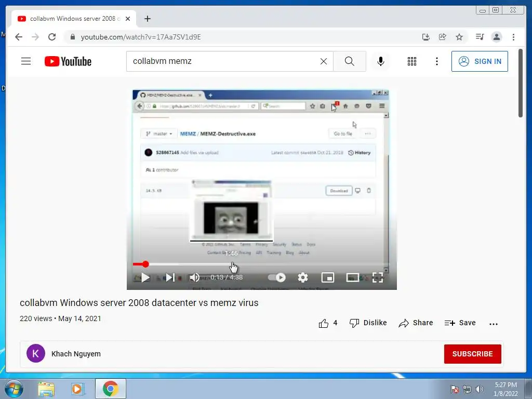Mute the video volume
Screen dimensions: 532x399
click(x=194, y=277)
